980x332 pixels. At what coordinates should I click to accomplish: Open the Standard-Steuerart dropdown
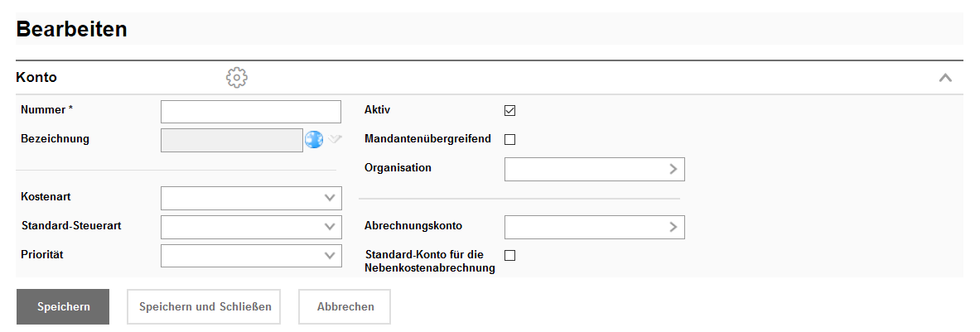329,227
